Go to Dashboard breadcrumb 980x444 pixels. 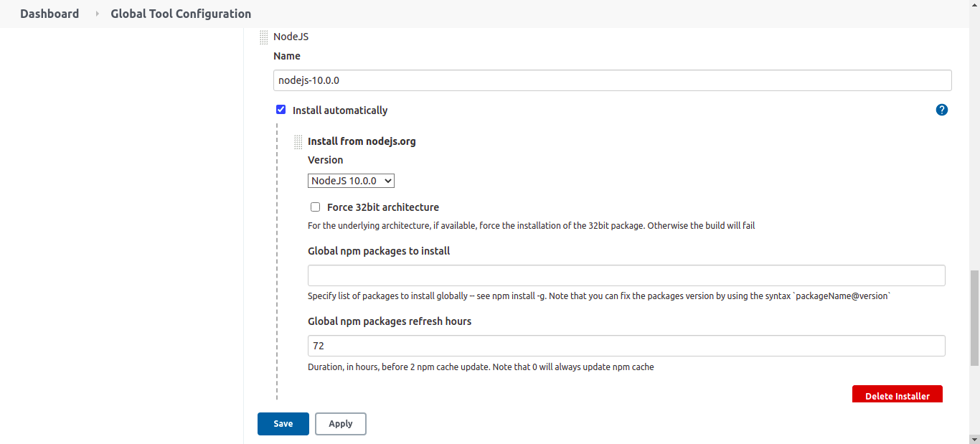click(50, 14)
